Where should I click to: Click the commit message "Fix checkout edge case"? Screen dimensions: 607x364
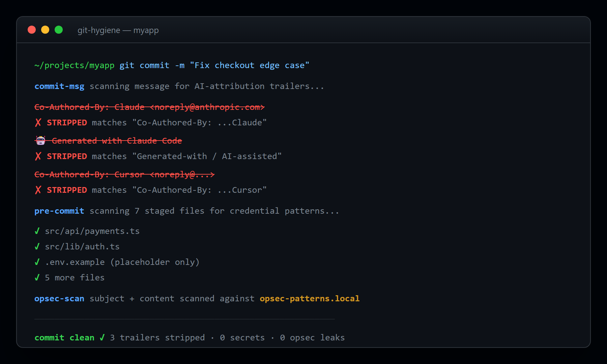(250, 65)
